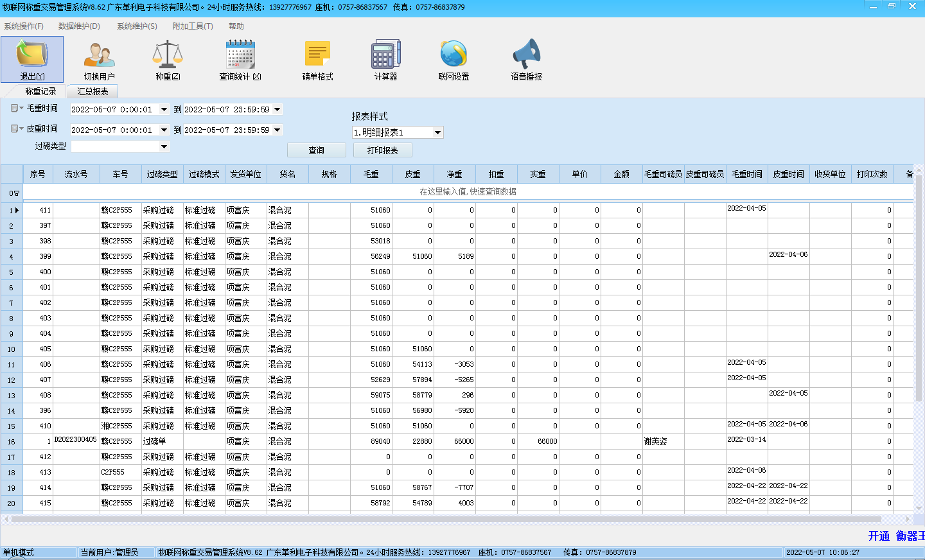Click the 语音播报 megaphone icon

[526, 55]
